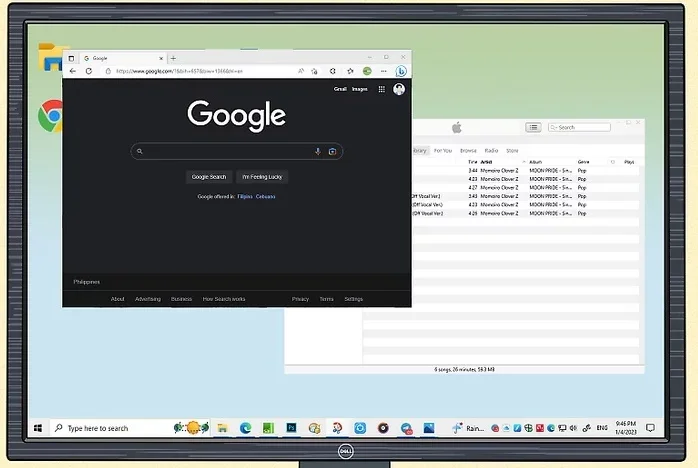Open the Google account avatar
Viewport: 698px width, 468px height.
click(399, 89)
